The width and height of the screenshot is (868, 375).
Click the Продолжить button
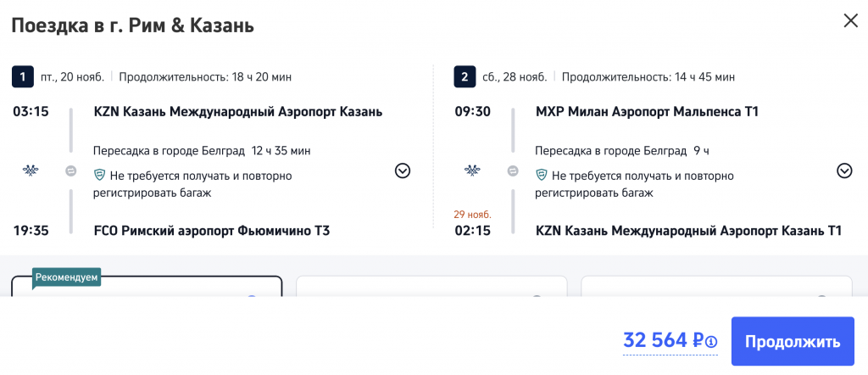click(793, 342)
